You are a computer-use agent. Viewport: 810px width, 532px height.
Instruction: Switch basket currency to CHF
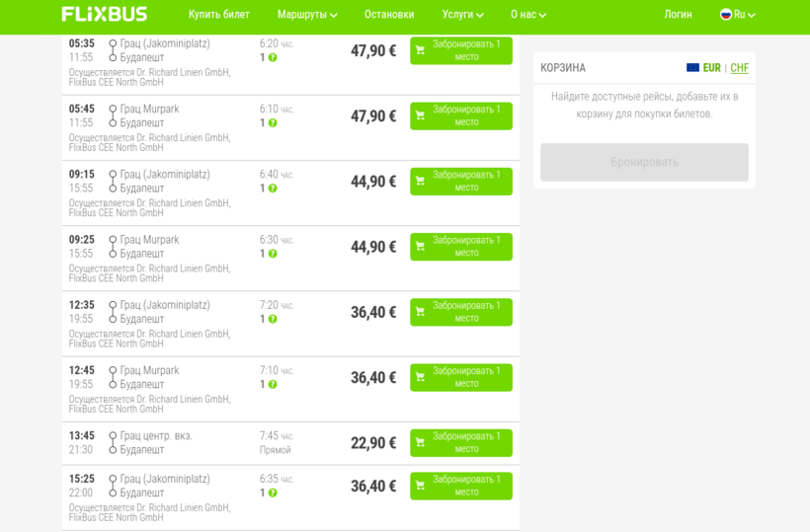click(x=739, y=68)
